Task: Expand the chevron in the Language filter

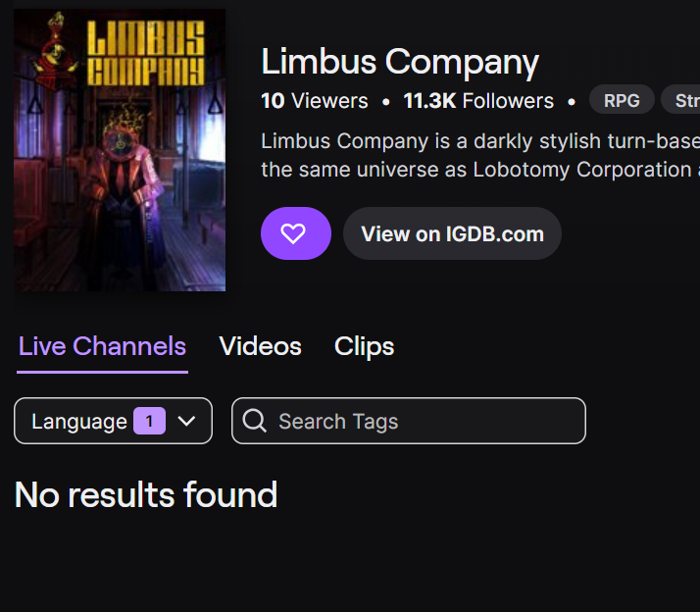Action: [x=186, y=421]
